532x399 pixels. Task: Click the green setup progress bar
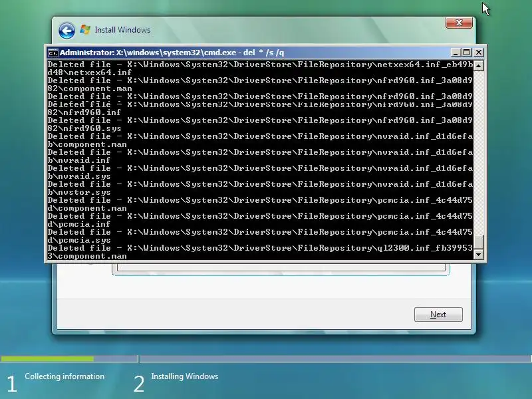pos(47,358)
